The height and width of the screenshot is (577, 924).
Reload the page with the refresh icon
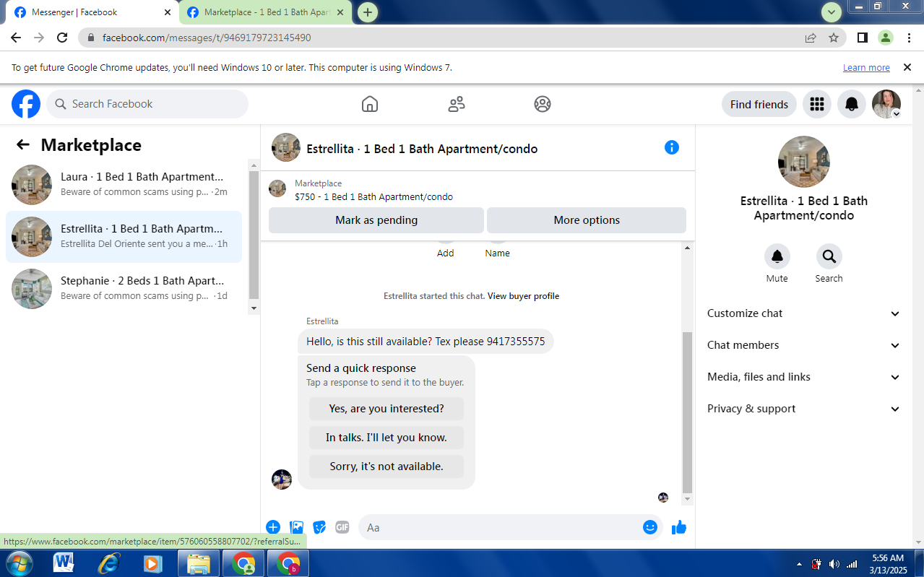pos(62,38)
